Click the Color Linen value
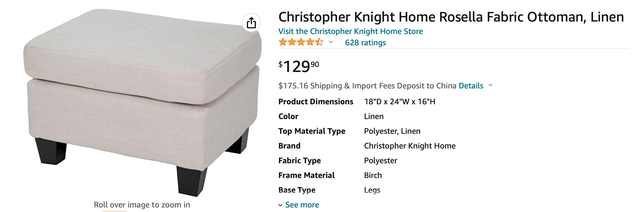644x212 pixels. point(374,116)
